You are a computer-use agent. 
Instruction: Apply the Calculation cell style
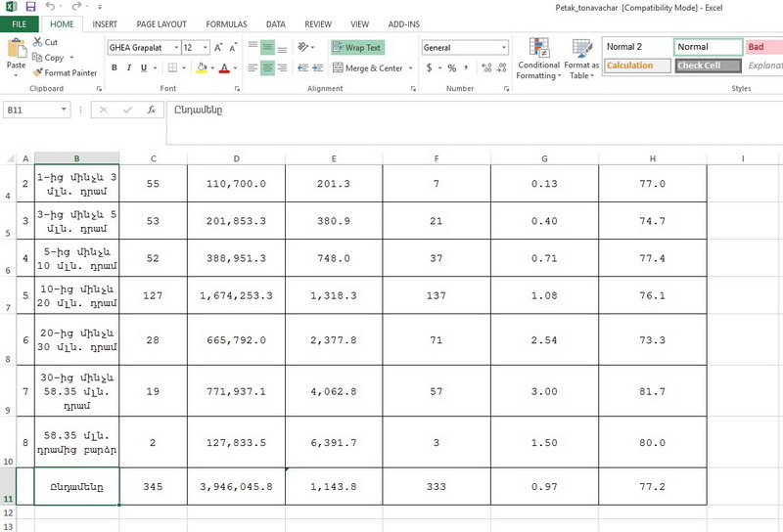[637, 66]
